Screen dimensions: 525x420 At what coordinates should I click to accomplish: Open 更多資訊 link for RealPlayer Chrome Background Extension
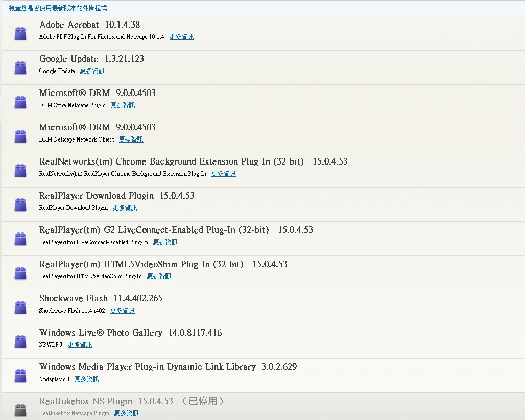click(x=223, y=174)
